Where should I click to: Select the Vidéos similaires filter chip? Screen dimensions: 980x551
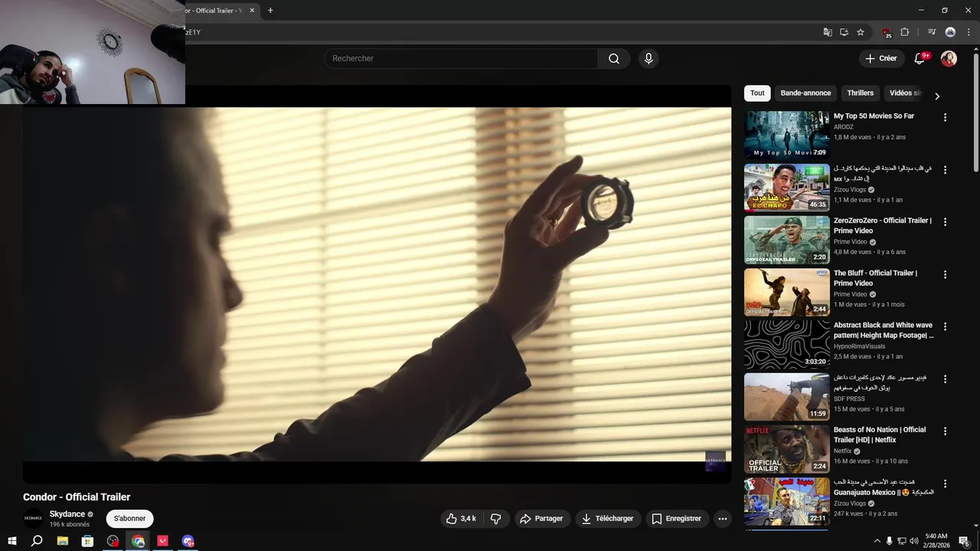pos(904,93)
